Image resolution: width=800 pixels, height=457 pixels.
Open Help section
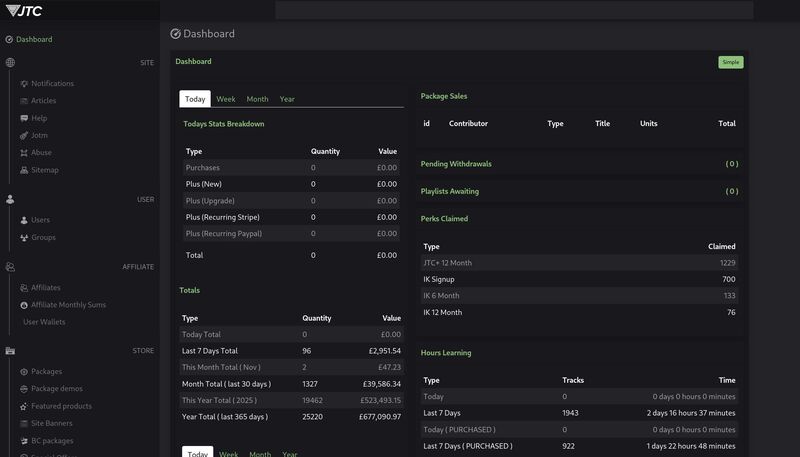coord(39,118)
